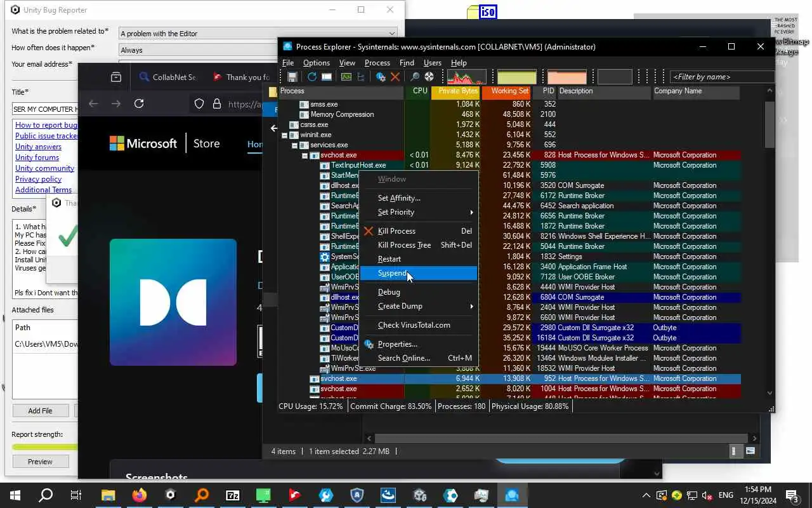Click the Firefox back arrow
The width and height of the screenshot is (812, 508).
(x=93, y=104)
